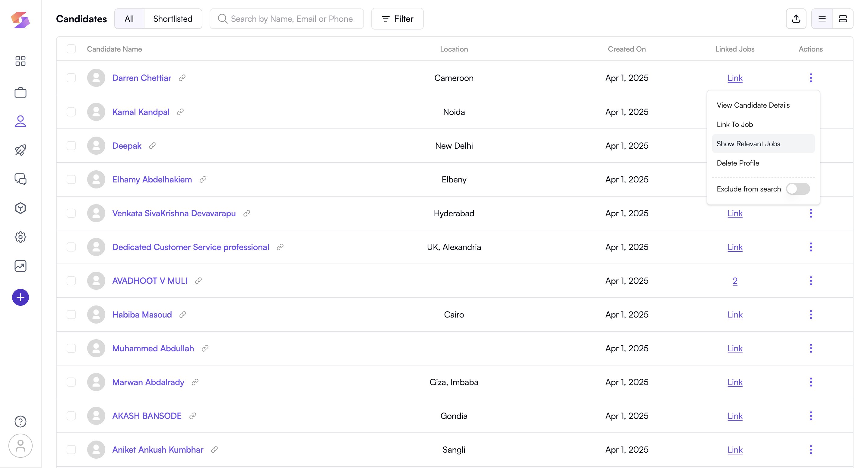This screenshot has width=868, height=468.
Task: Click avatar thumbnail of Kamal Kandpal
Action: [x=96, y=112]
